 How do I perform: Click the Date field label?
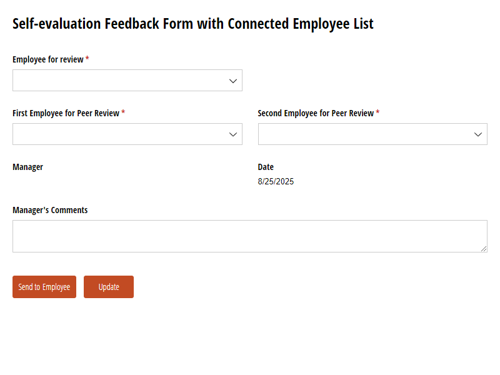point(266,167)
